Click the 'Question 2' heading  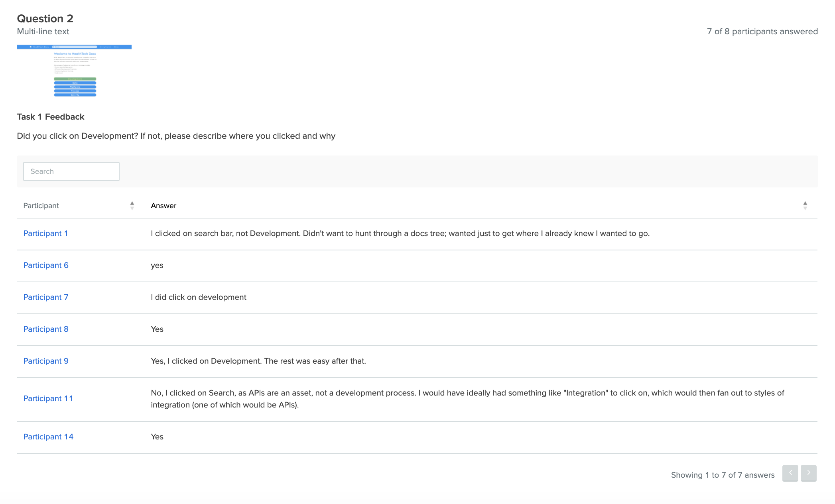point(45,19)
